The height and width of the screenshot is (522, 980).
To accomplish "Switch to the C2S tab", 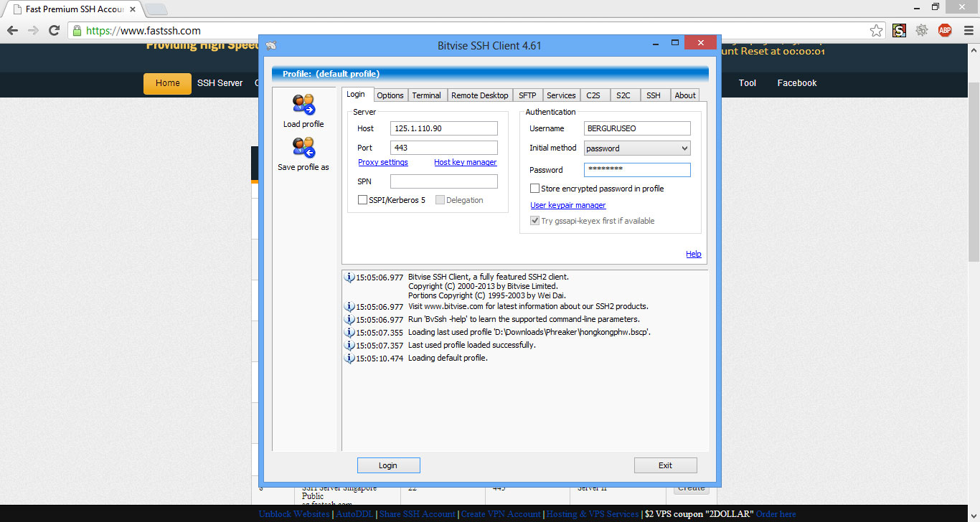I will [593, 95].
